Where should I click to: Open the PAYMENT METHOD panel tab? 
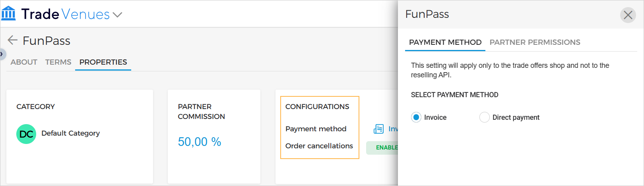[445, 42]
